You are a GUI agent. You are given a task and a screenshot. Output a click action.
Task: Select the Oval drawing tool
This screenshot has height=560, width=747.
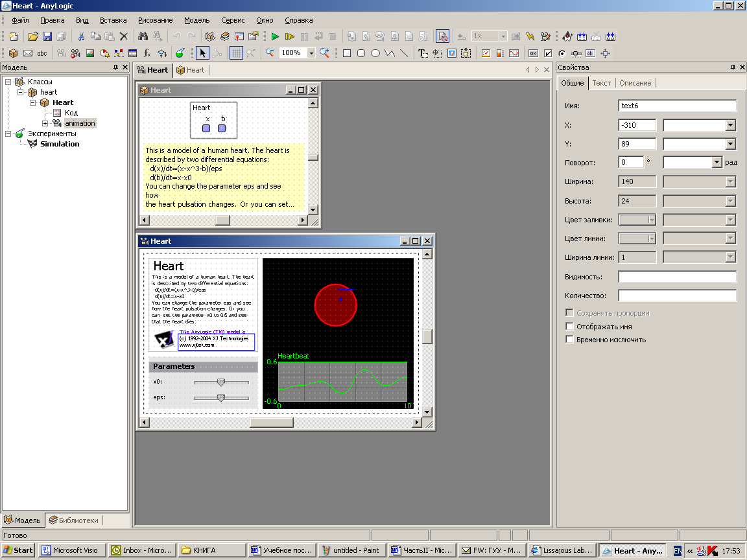coord(375,53)
